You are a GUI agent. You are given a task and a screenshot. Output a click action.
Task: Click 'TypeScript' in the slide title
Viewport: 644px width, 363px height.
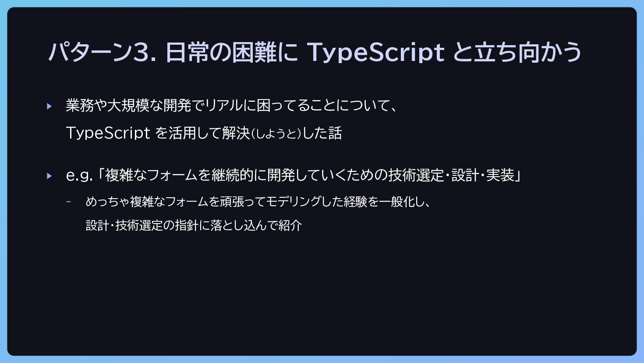pos(375,52)
